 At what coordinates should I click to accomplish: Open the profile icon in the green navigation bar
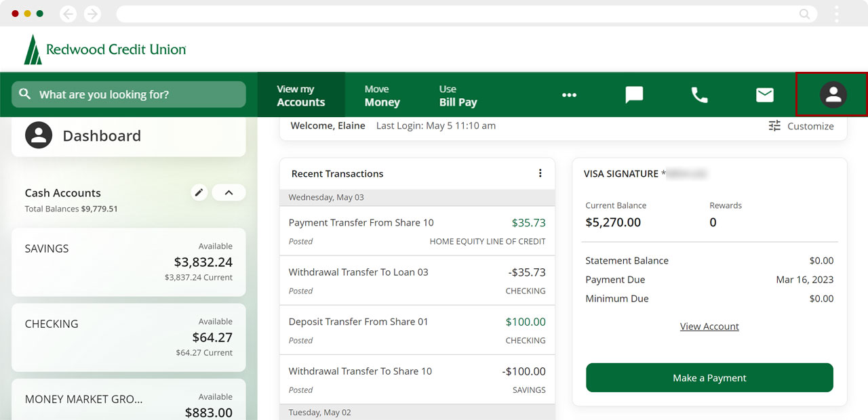(833, 95)
